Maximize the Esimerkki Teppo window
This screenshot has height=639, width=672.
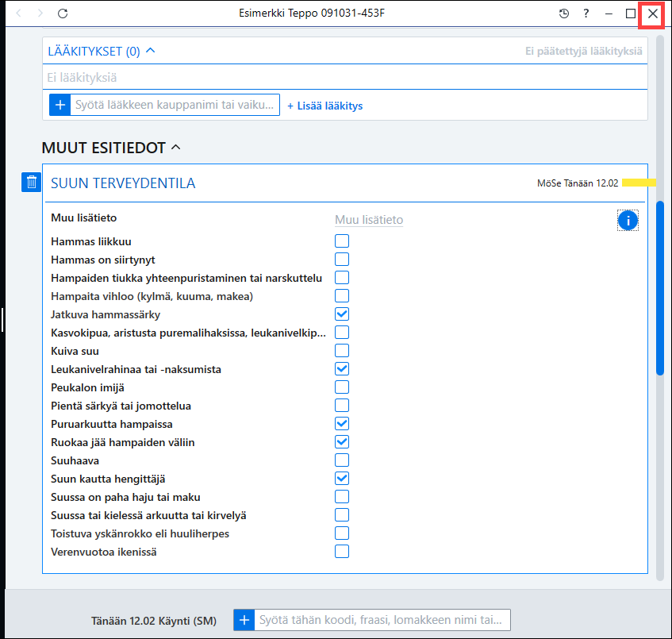[631, 13]
